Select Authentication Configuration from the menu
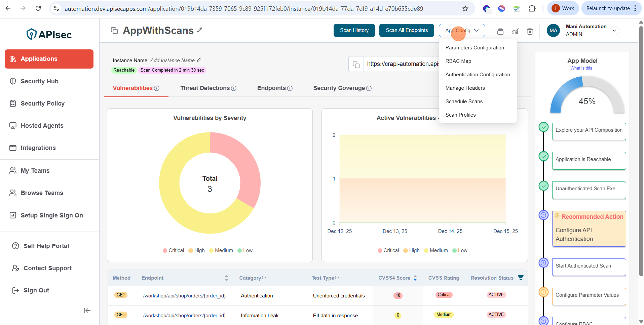The width and height of the screenshot is (644, 325). pos(478,75)
